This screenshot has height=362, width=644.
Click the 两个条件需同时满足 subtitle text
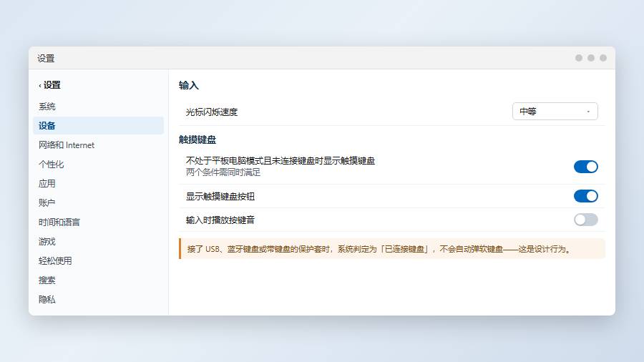click(x=223, y=172)
